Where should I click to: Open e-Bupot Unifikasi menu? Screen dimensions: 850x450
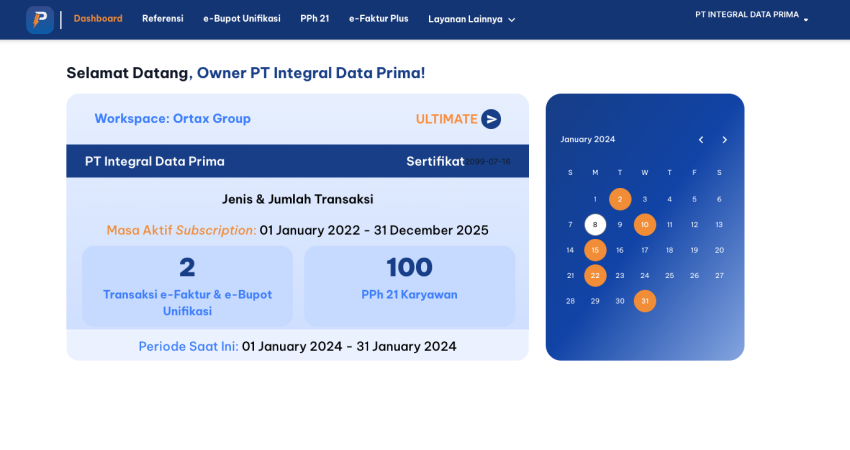click(x=241, y=19)
